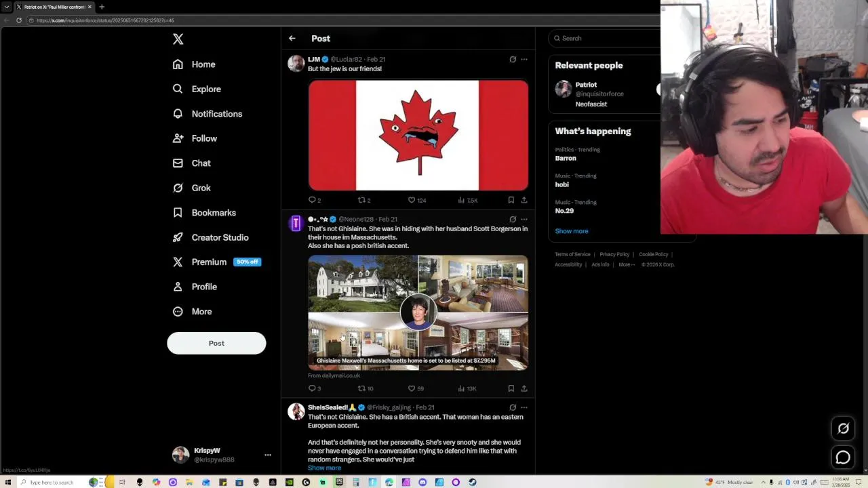This screenshot has height=488, width=868.
Task: Repost Neone128's post with 10 reposts
Action: (x=366, y=388)
